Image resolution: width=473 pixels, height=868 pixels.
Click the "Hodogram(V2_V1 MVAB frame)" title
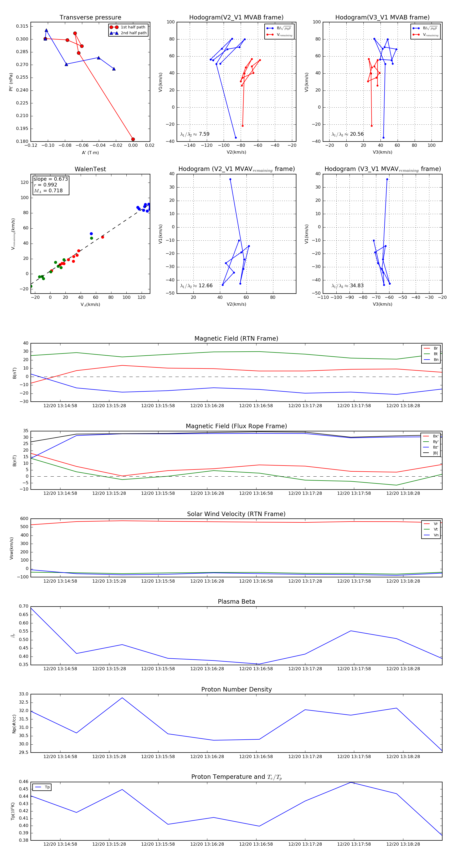(x=236, y=18)
